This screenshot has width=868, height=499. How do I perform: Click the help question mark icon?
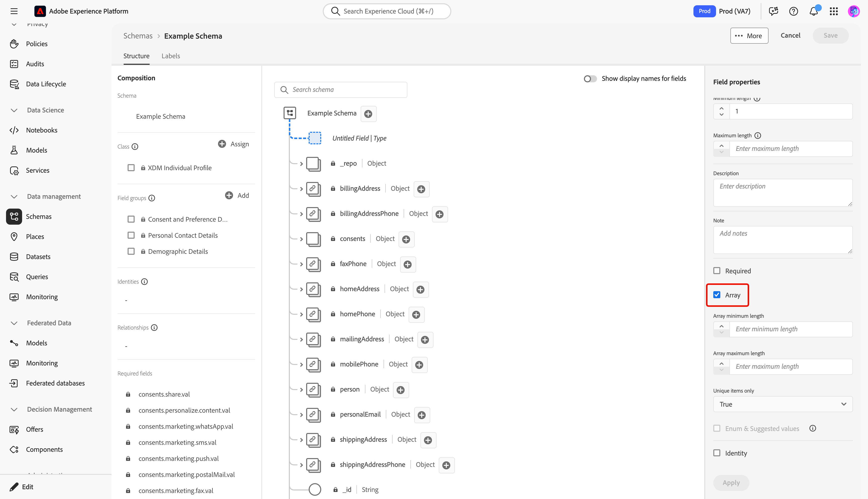pos(793,11)
